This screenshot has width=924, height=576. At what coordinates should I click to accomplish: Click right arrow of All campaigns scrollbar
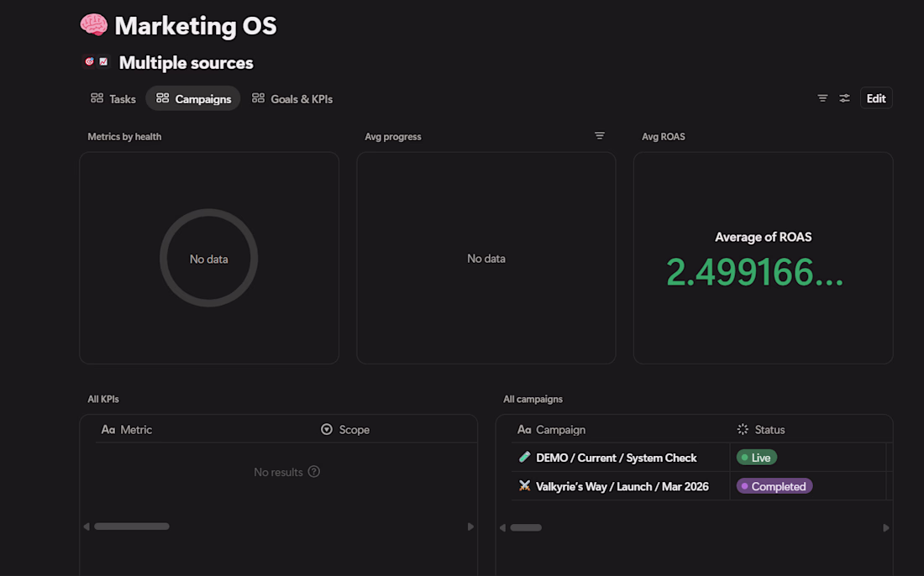[885, 527]
